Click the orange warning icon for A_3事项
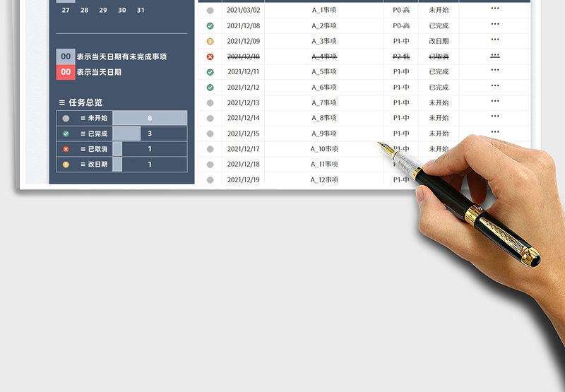Viewport: 565px width, 392px height. click(x=210, y=42)
